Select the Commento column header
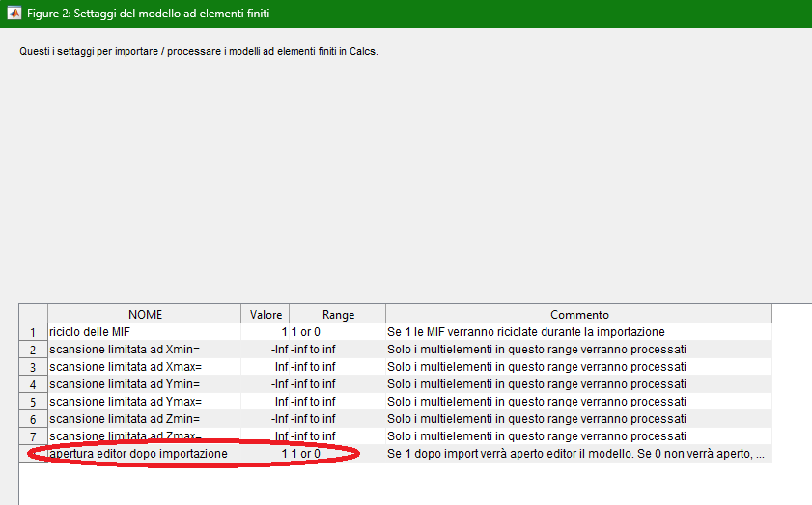Viewport: 812px width, 505px height. pos(578,315)
